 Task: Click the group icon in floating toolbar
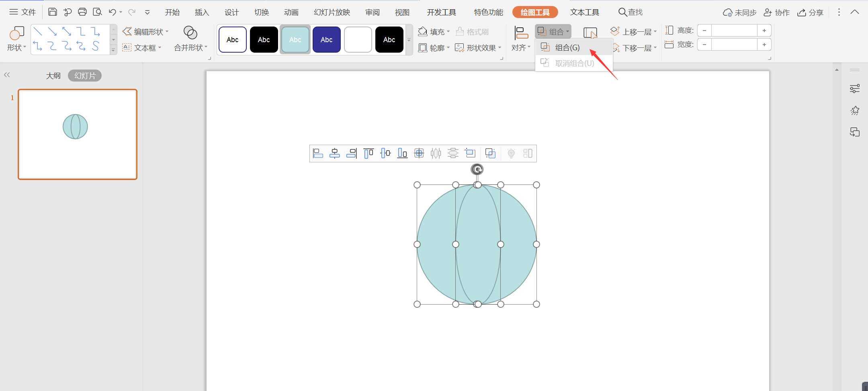[x=490, y=154]
